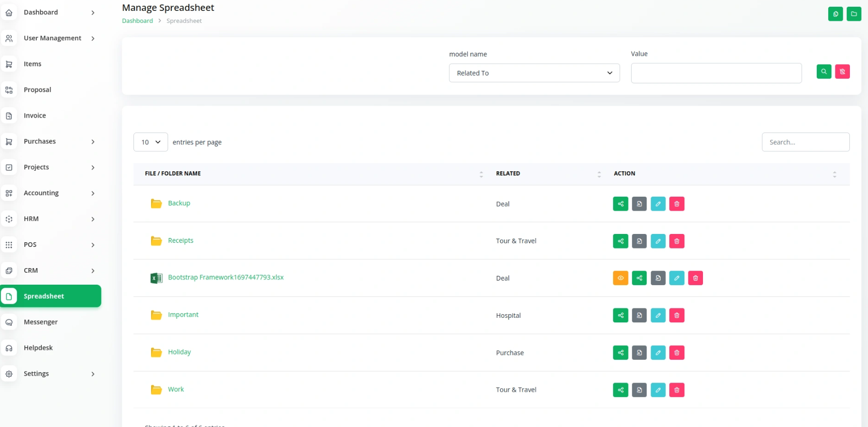
Task: Focus the Value input field
Action: (716, 73)
